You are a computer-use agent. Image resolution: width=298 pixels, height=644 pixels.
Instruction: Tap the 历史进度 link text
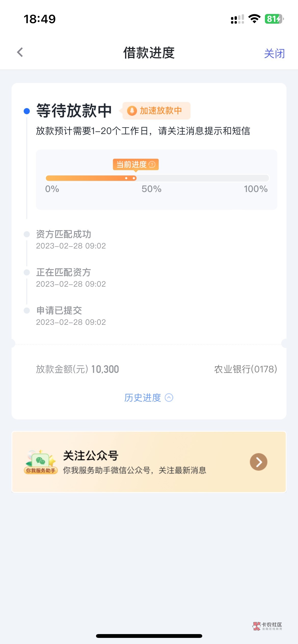click(143, 398)
